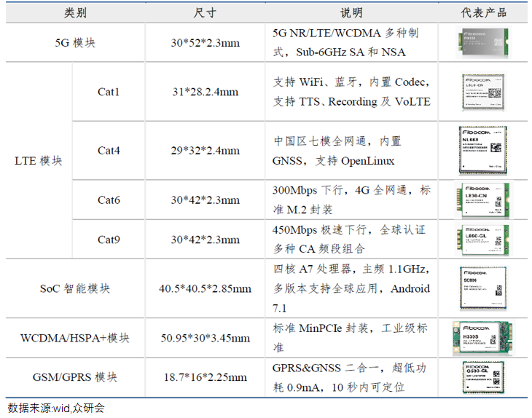Image resolution: width=532 pixels, height=418 pixels.
Task: Click the 说明 column header
Action: click(351, 13)
